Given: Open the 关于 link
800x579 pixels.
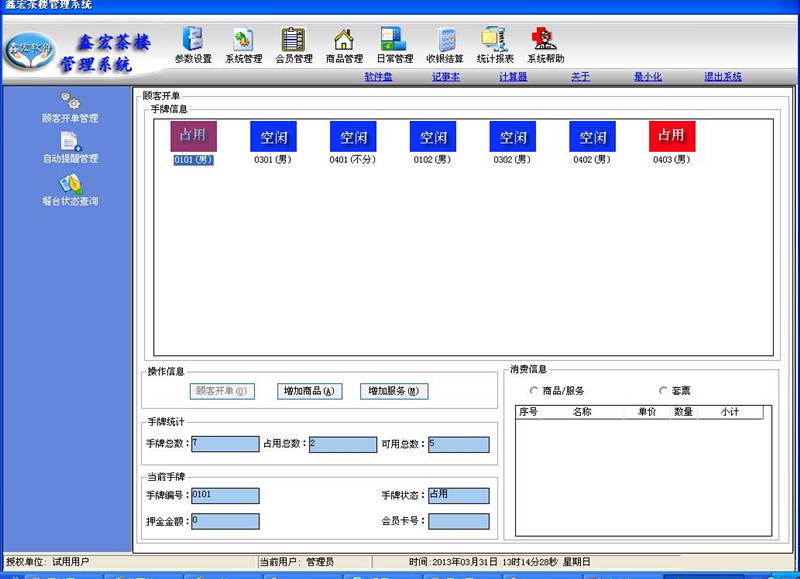Looking at the screenshot, I should tap(580, 77).
